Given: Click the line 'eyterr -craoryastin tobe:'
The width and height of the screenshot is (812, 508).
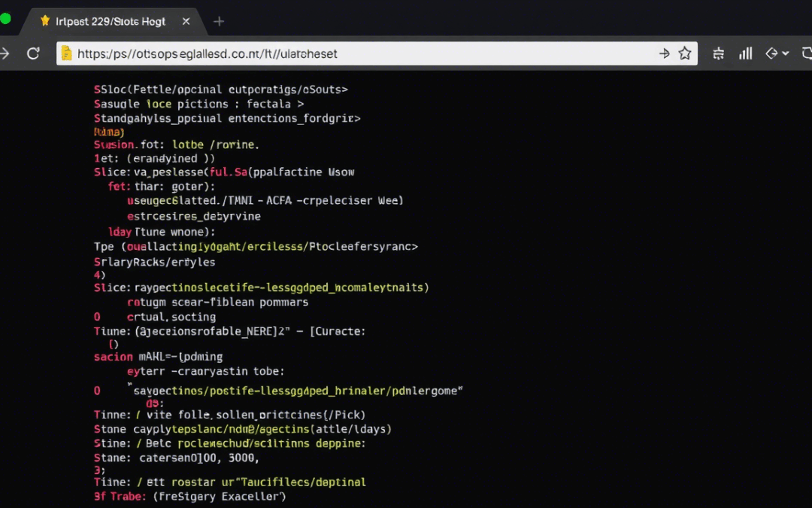Looking at the screenshot, I should pyautogui.click(x=205, y=372).
